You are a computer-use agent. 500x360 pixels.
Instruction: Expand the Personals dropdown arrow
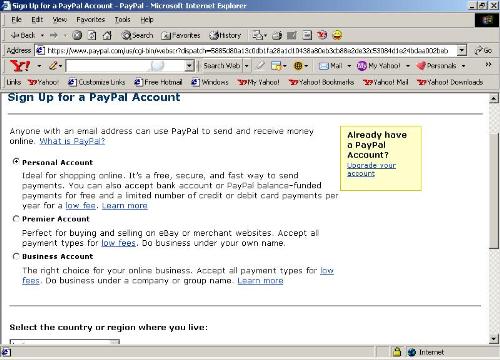click(x=463, y=66)
